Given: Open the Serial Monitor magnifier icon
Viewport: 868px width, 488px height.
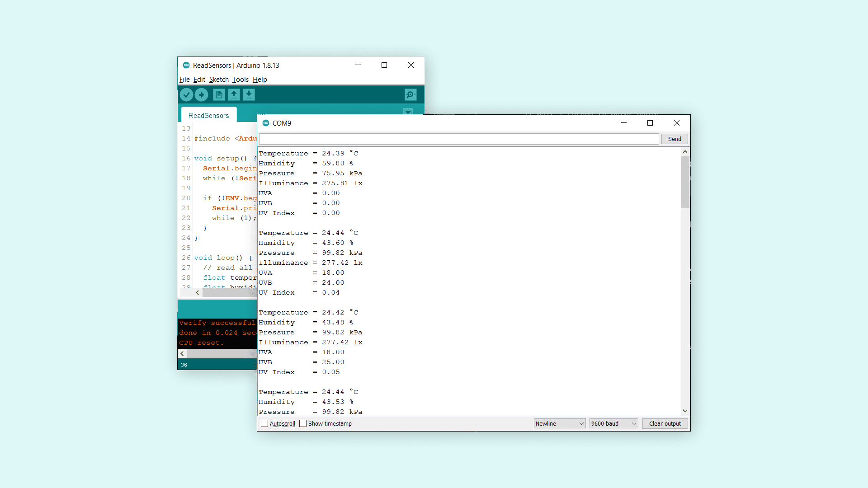Looking at the screenshot, I should pyautogui.click(x=410, y=95).
